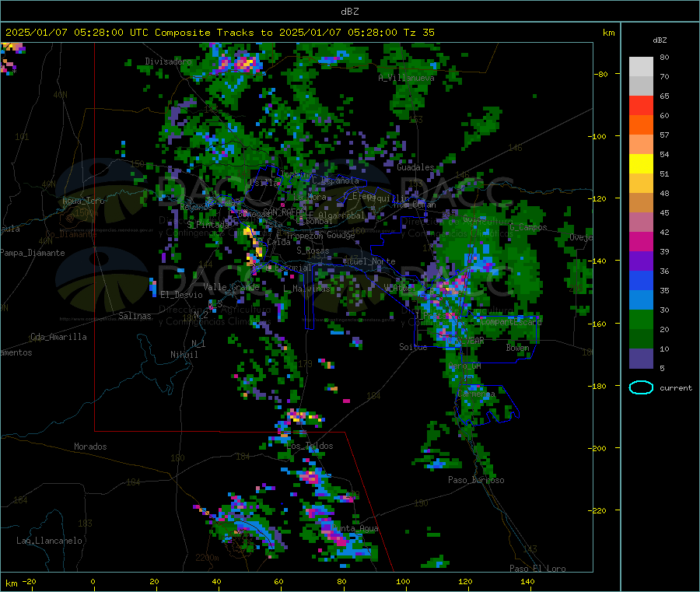700x592 pixels.
Task: Click the 'Goudge' map label
Action: click(x=341, y=235)
